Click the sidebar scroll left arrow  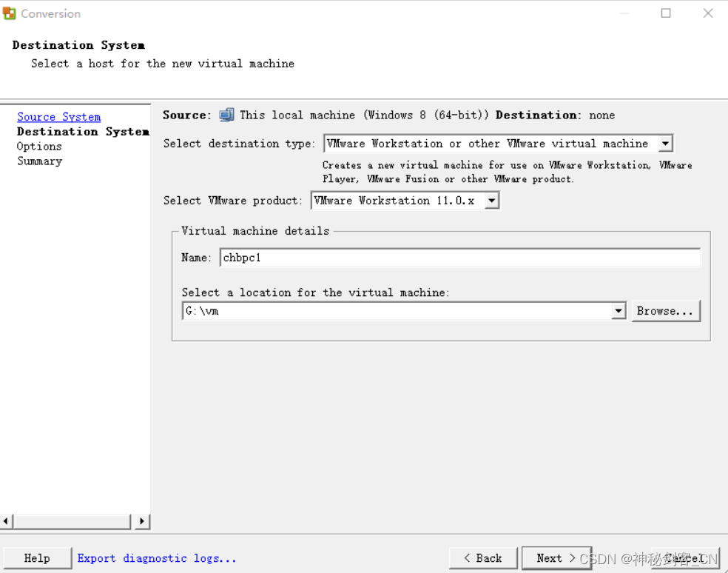(x=6, y=521)
